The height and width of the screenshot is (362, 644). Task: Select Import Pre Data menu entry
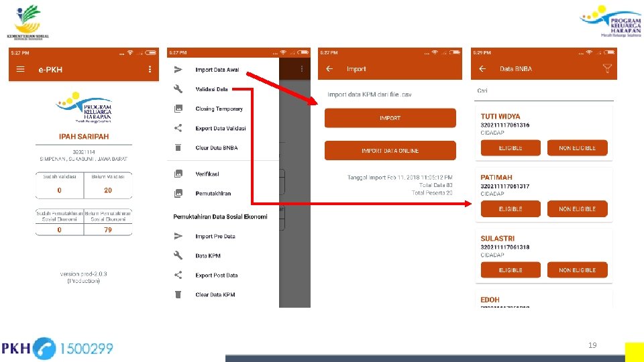215,237
